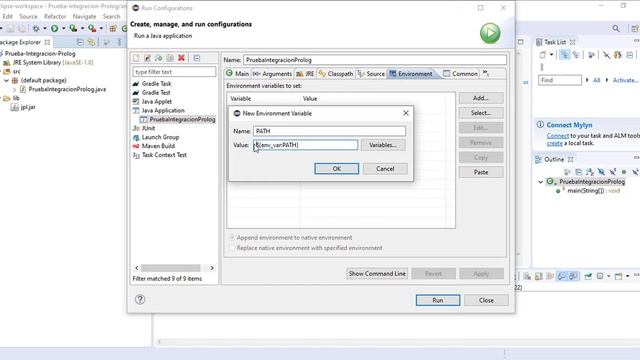This screenshot has height=360, width=640.
Task: Open the Source tab
Action: 371,73
